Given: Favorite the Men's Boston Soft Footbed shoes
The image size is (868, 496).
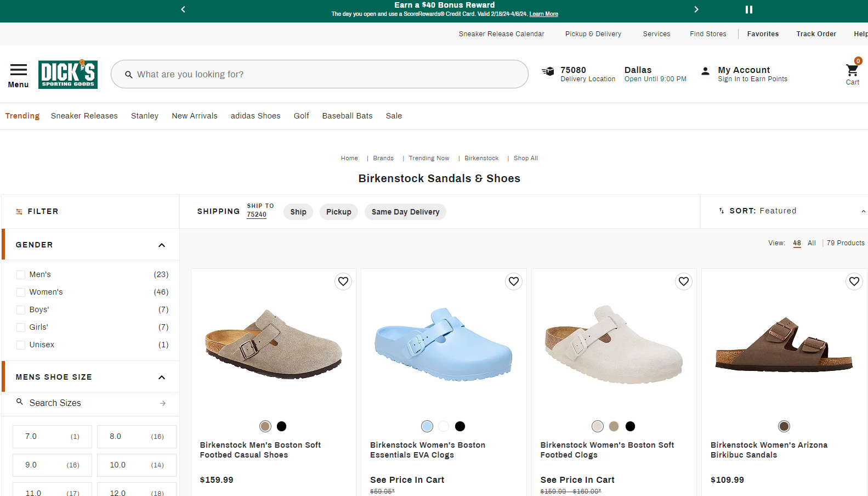Looking at the screenshot, I should pos(343,281).
